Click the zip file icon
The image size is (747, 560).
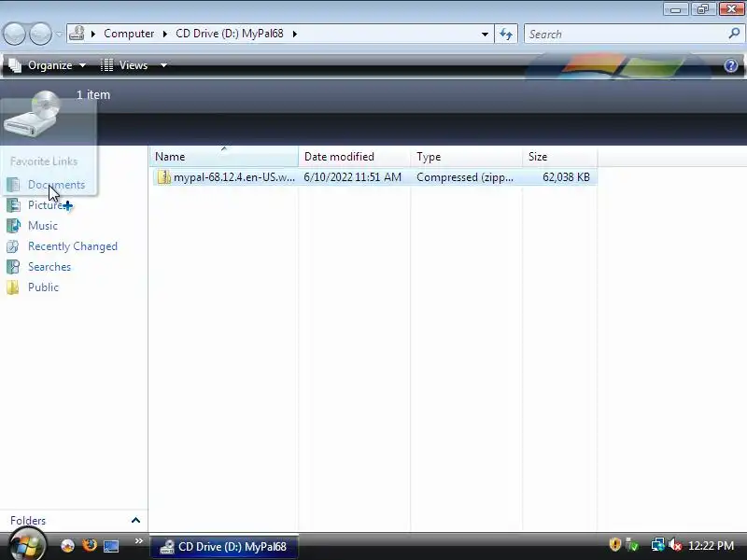pos(164,177)
